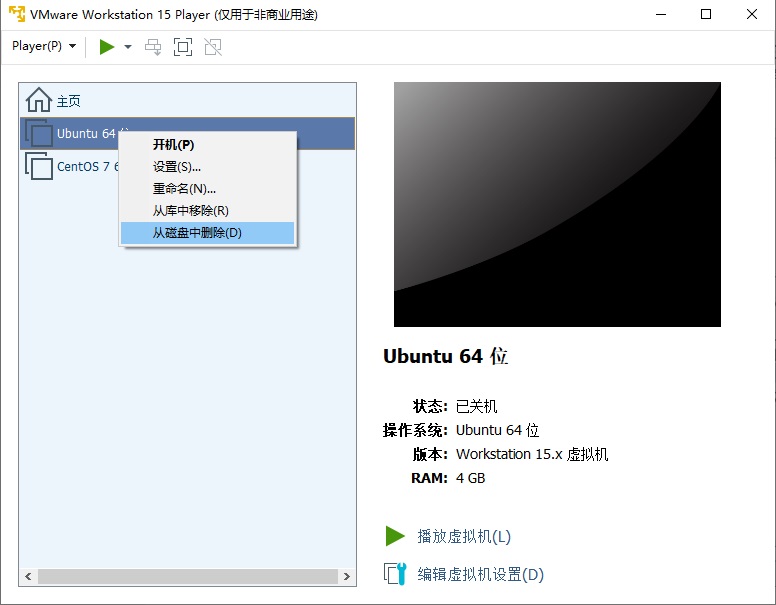Click library scrollbar left arrow
The width and height of the screenshot is (776, 605).
click(28, 576)
